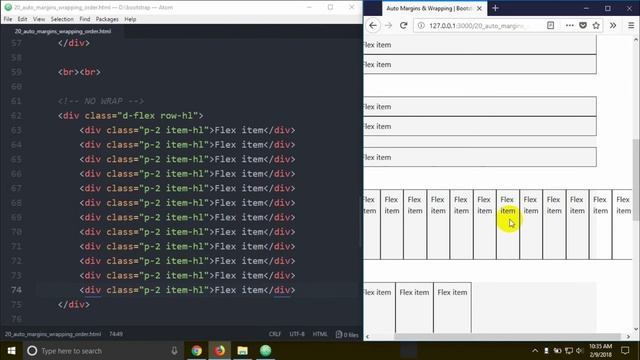Open page actions three-dot menu

tap(569, 25)
